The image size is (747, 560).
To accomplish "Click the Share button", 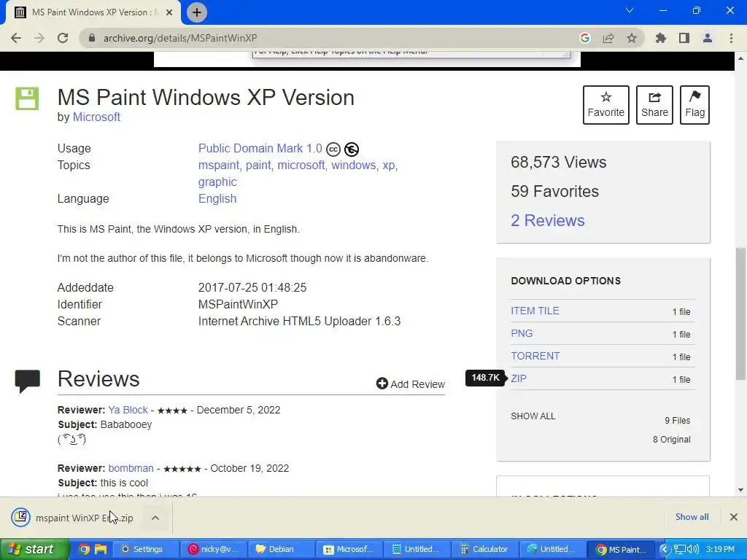I will [x=654, y=105].
